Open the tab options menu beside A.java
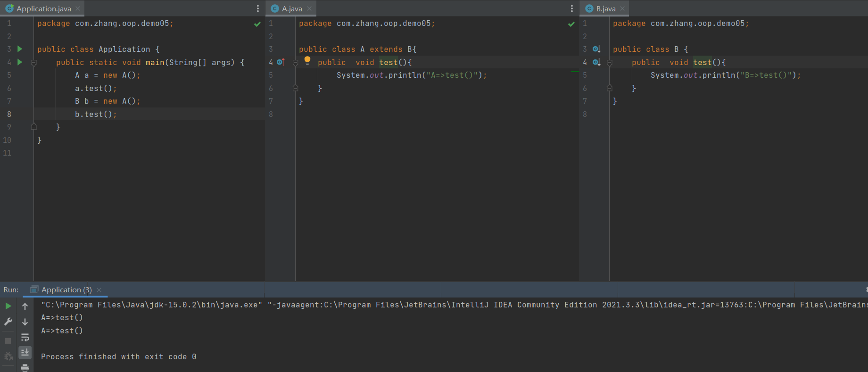This screenshot has width=868, height=372. [x=572, y=8]
